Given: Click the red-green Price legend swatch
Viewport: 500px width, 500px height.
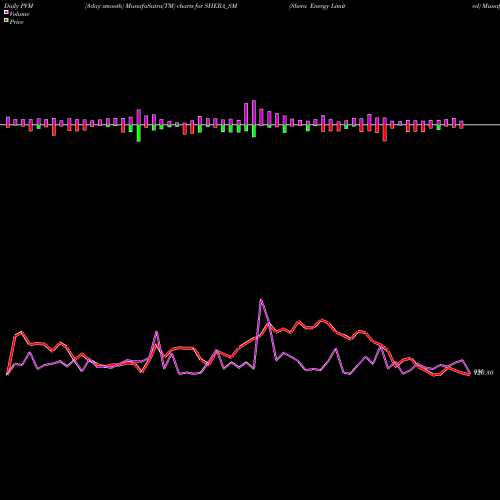Looking at the screenshot, I should [x=6, y=21].
